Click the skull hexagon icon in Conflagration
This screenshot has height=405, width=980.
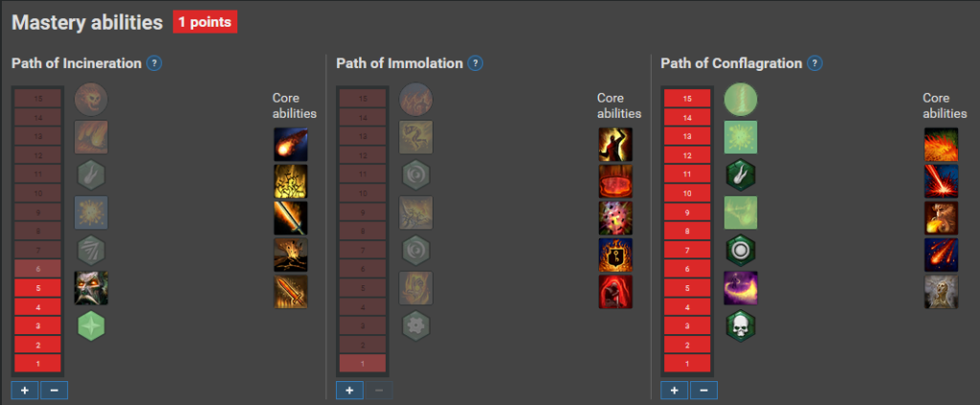click(741, 326)
